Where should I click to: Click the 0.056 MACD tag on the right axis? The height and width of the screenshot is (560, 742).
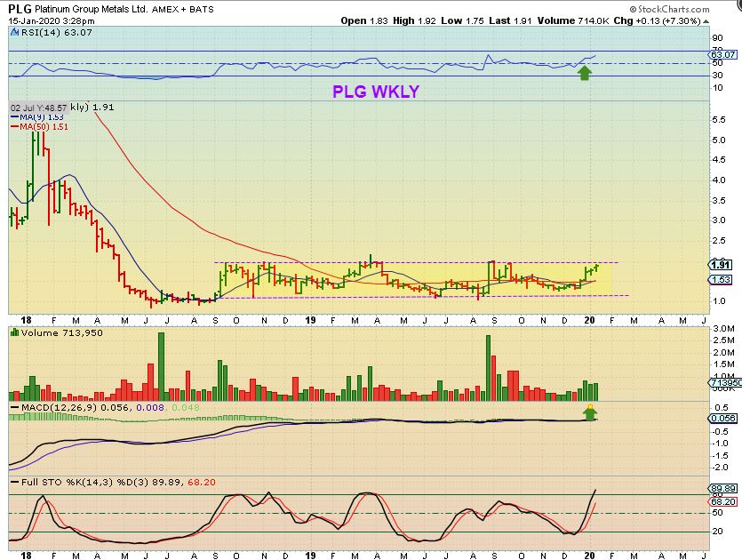pos(722,418)
